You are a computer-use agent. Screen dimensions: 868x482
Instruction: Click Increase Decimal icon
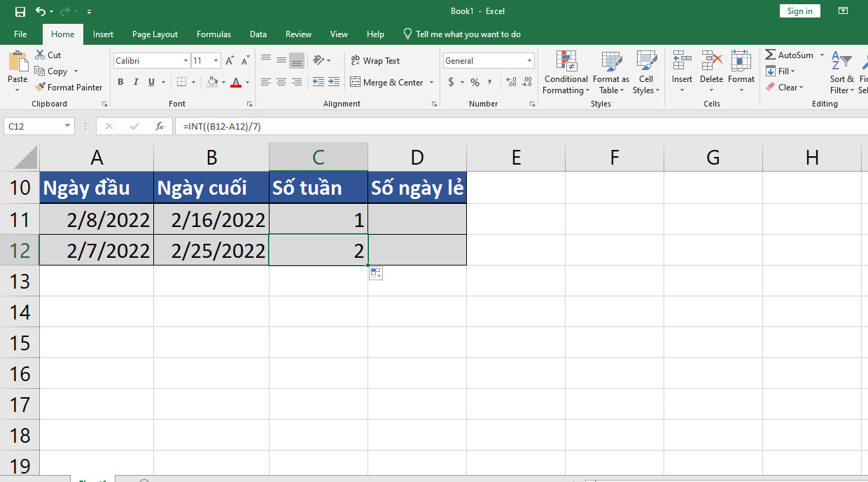pos(511,83)
